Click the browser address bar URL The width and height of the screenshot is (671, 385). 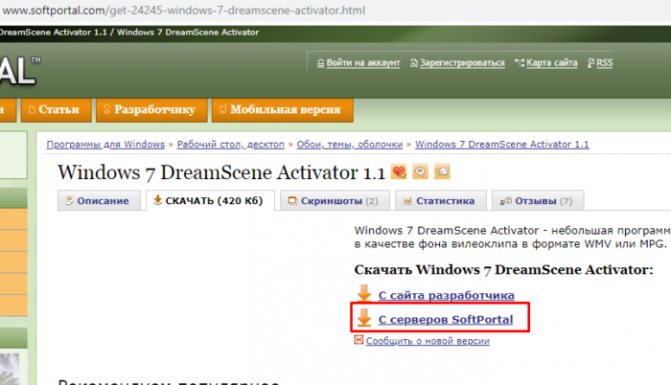point(184,10)
